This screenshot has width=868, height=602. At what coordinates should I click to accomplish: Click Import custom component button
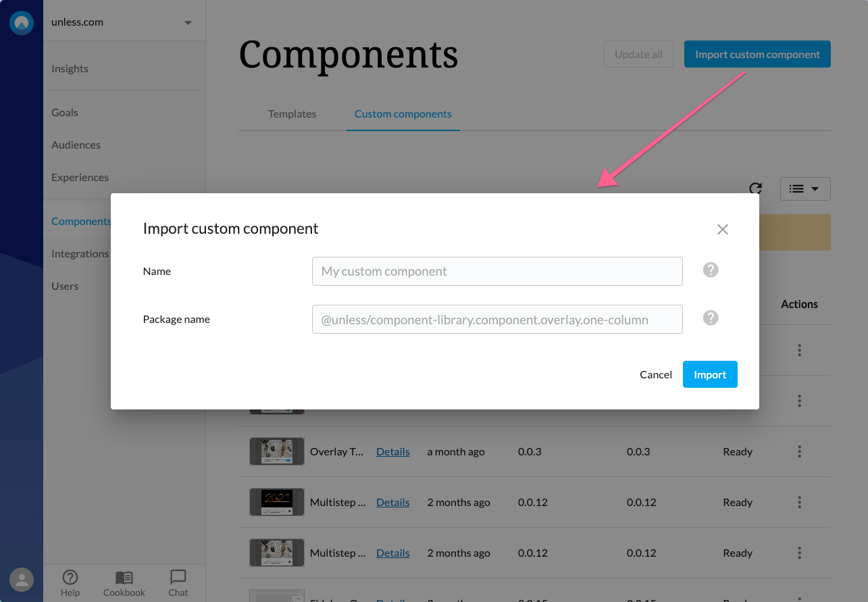point(757,55)
